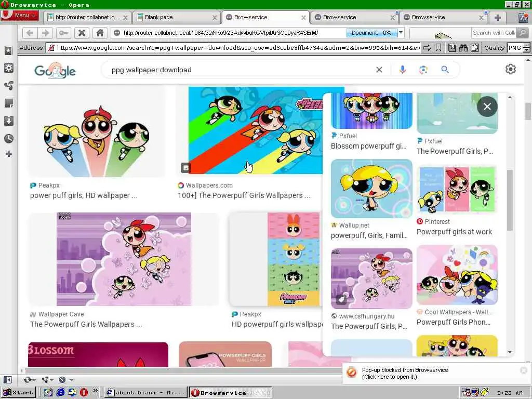The width and height of the screenshot is (532, 399).
Task: Open the Opera Menu button
Action: 20,16
